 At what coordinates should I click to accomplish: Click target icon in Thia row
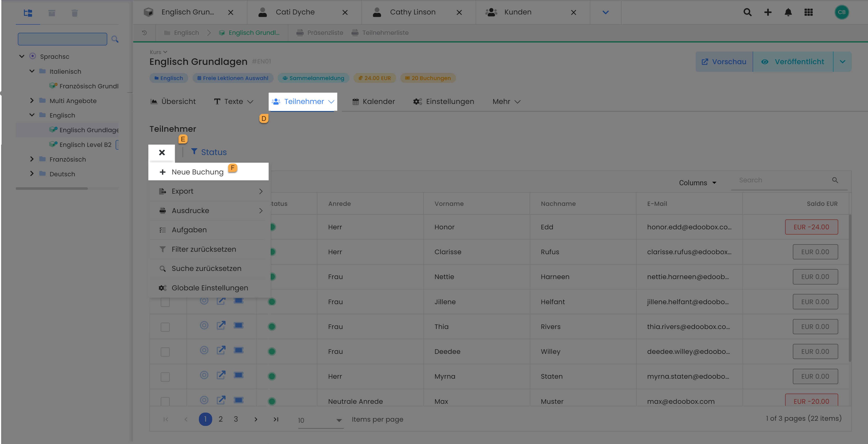point(204,325)
